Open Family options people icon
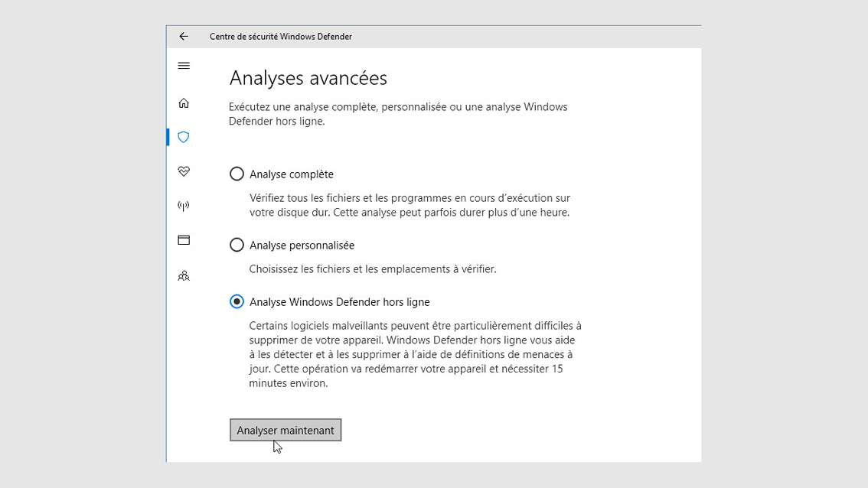868x488 pixels. tap(184, 275)
